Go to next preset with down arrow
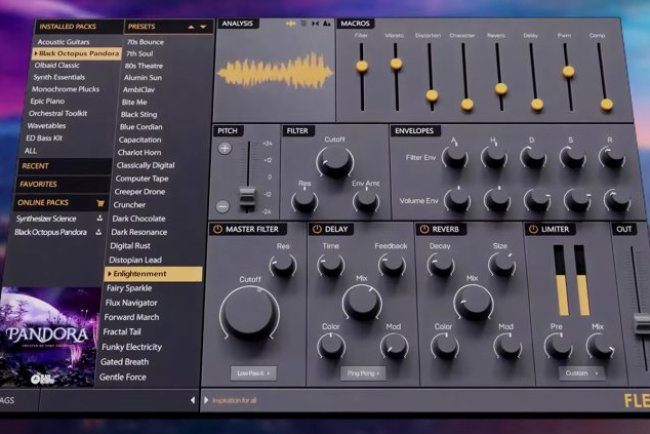650x434 pixels. (x=204, y=26)
